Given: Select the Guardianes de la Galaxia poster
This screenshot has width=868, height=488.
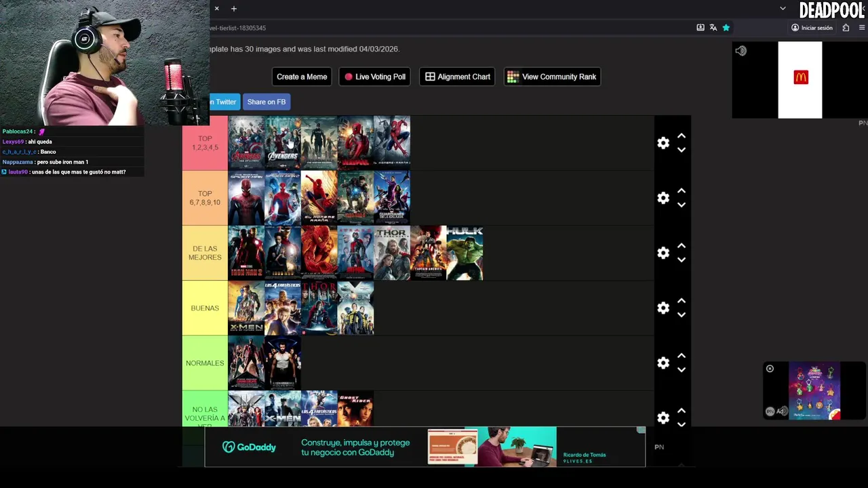Looking at the screenshot, I should pos(392,197).
